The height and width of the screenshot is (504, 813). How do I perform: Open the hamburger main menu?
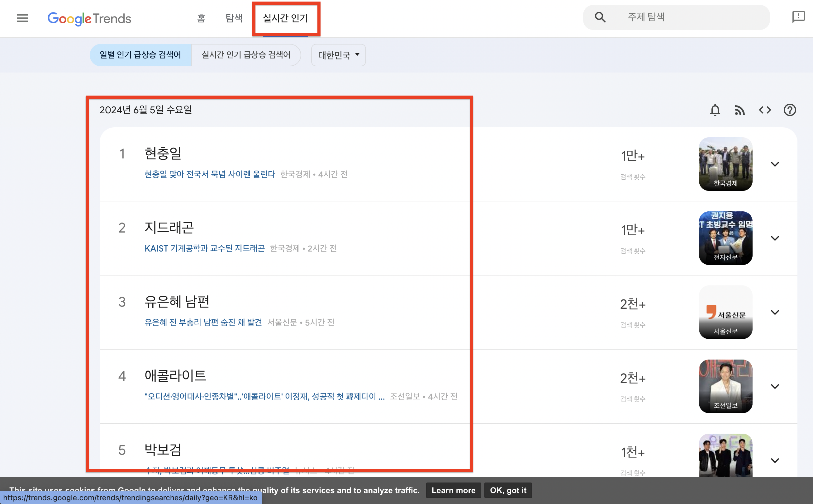22,18
